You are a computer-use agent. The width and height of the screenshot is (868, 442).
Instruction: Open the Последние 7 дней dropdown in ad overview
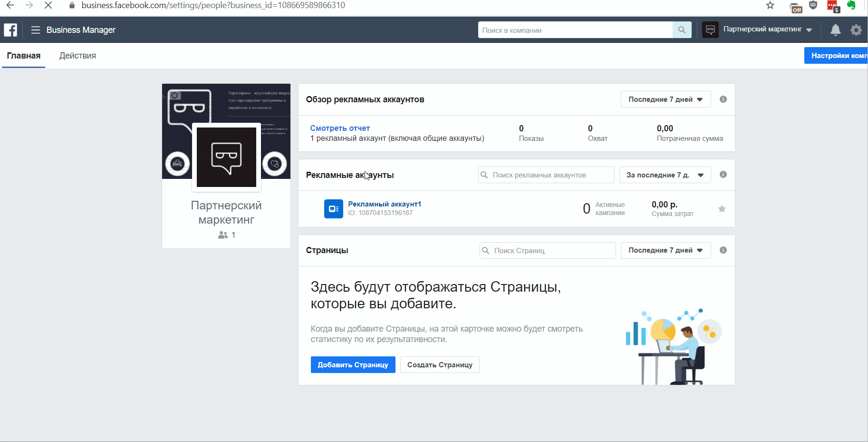(x=665, y=99)
